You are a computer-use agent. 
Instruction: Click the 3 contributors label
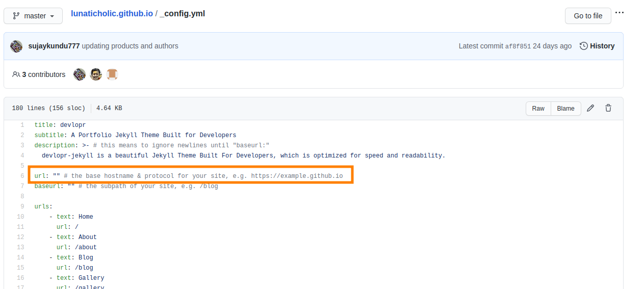click(x=44, y=74)
